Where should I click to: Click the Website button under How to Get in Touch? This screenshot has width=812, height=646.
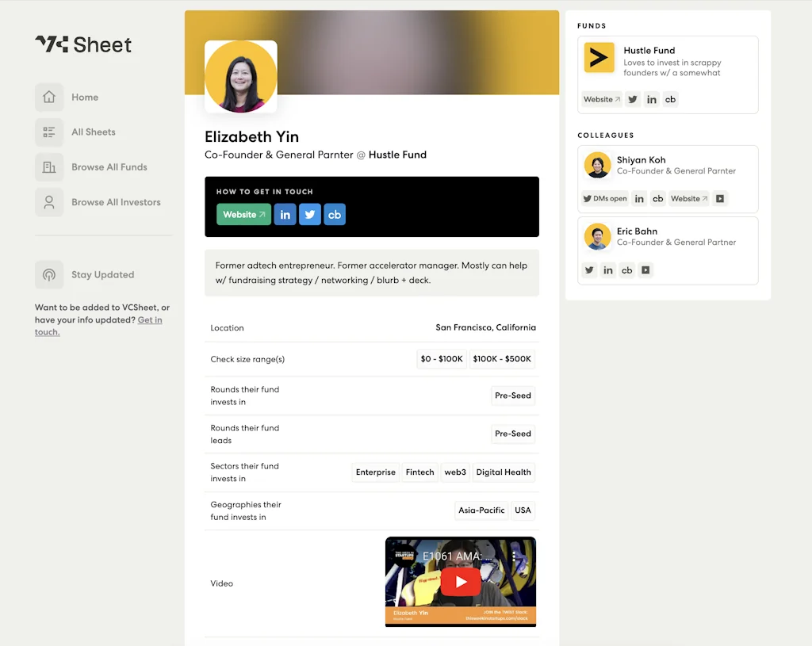click(243, 214)
